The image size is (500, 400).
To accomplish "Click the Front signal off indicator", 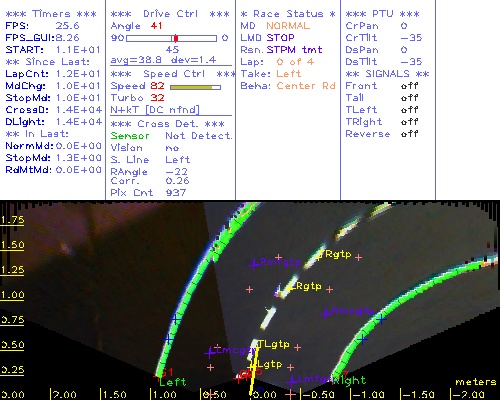I will coord(409,86).
